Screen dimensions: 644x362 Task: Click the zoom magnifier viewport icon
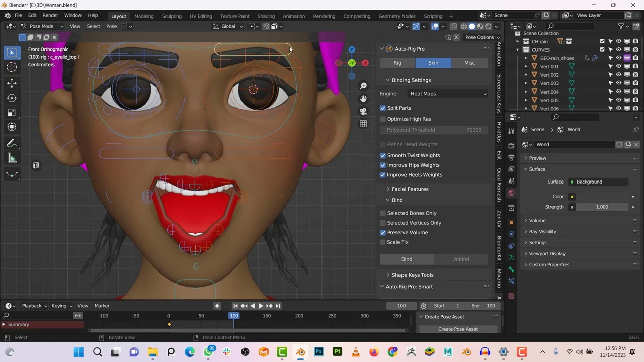pyautogui.click(x=363, y=86)
